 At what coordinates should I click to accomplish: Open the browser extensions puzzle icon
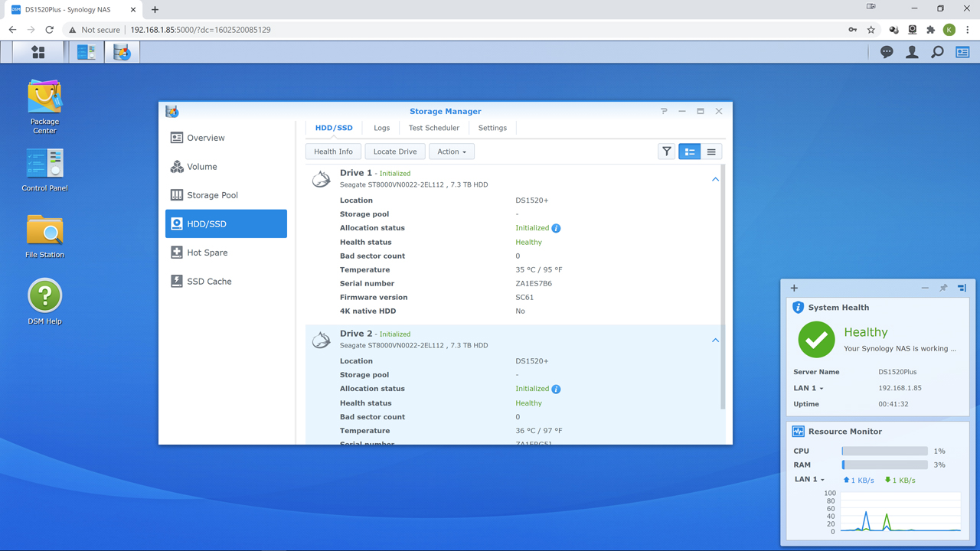click(x=930, y=30)
